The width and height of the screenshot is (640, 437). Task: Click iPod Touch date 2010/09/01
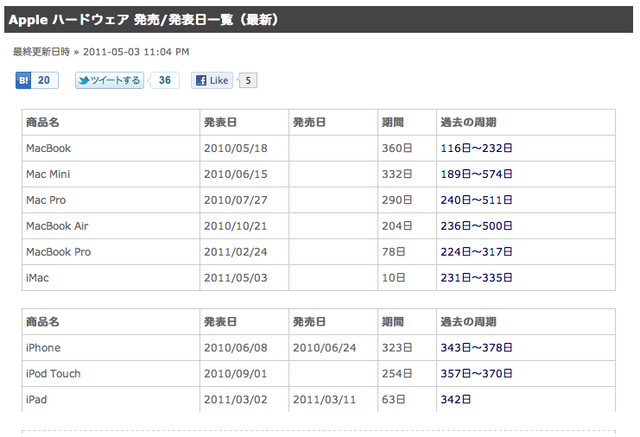(x=236, y=374)
